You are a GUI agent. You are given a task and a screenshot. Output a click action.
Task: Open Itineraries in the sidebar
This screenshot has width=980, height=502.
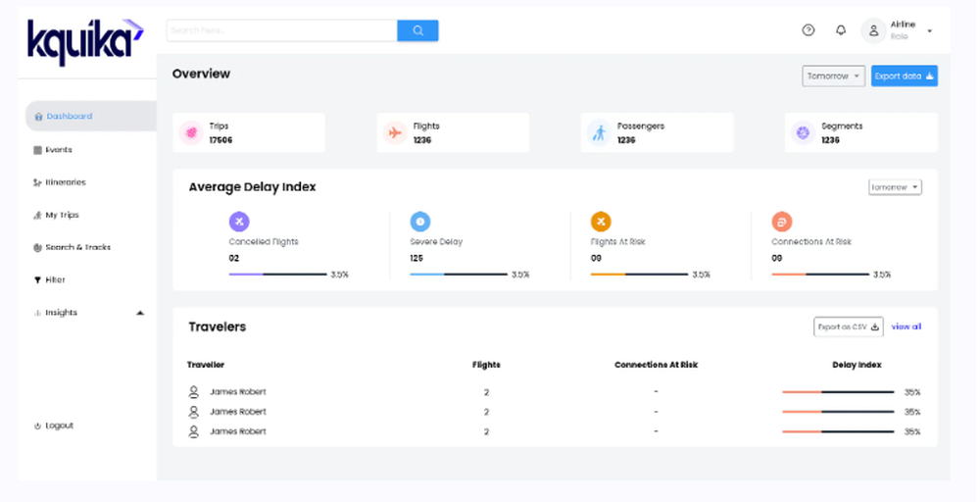tap(65, 182)
